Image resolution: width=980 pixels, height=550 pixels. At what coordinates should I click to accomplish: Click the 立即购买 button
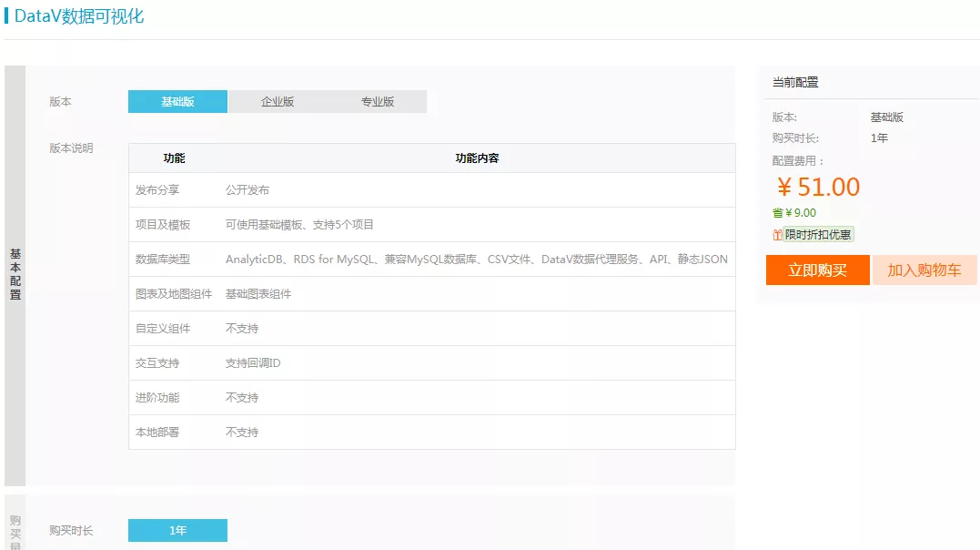tap(817, 270)
